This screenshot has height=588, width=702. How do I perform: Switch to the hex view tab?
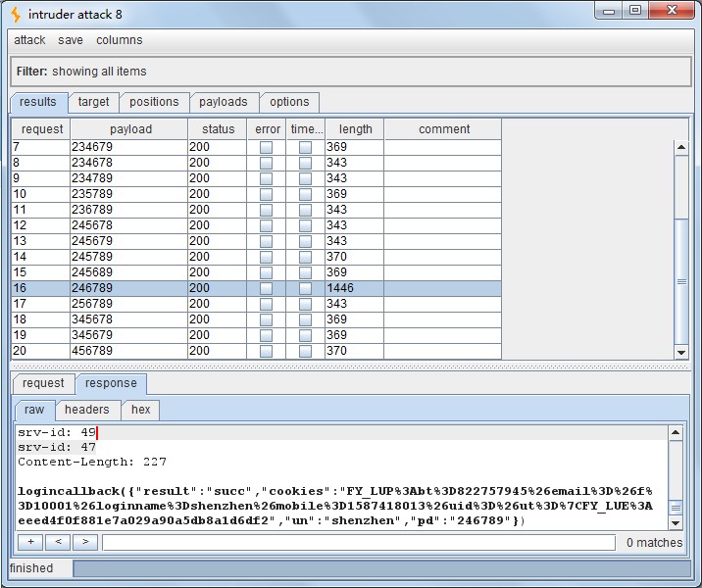pos(140,410)
